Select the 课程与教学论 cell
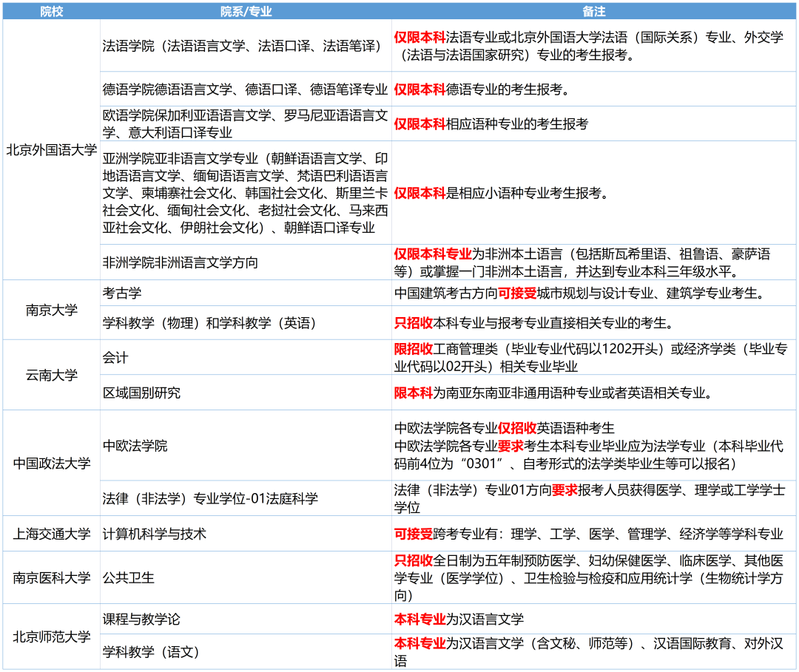 coord(246,619)
